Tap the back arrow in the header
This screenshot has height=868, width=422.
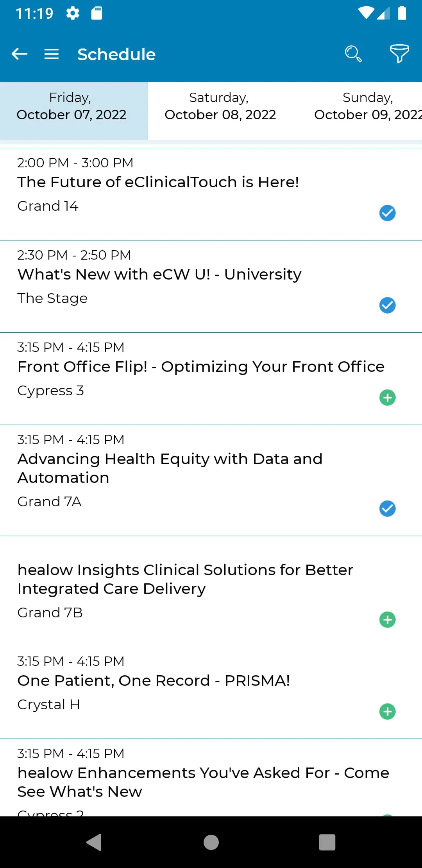tap(20, 54)
